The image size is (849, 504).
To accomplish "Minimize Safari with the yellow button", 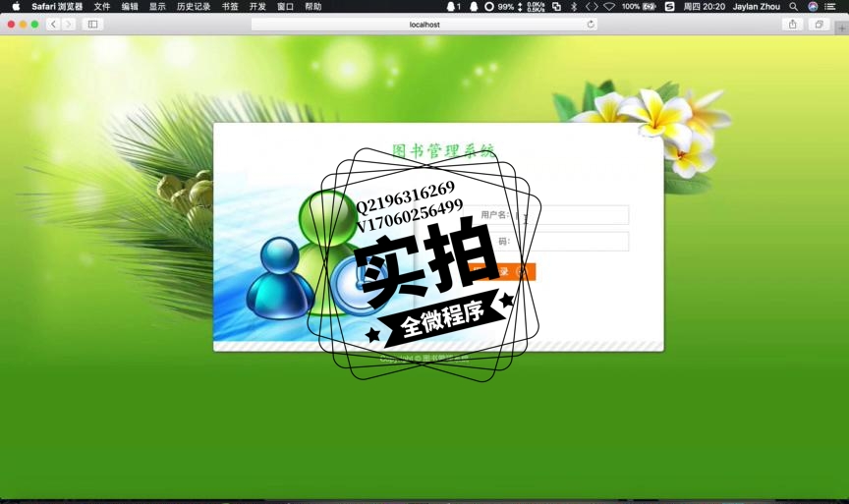I will (23, 25).
